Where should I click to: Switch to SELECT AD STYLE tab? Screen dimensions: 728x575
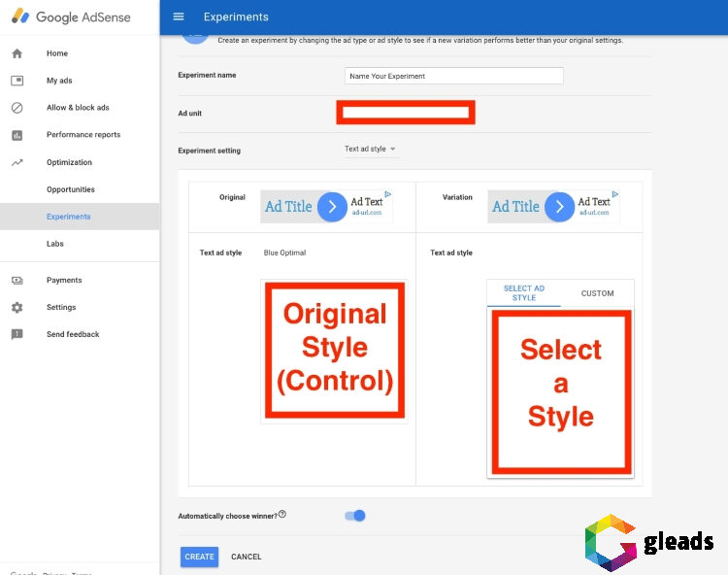point(524,293)
